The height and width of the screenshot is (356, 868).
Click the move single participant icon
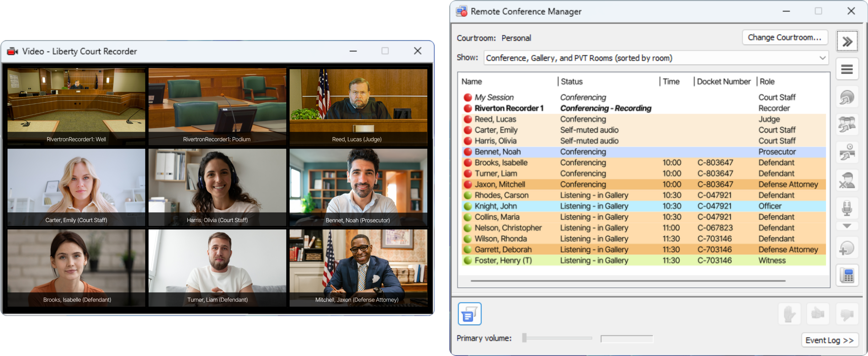pos(847,97)
